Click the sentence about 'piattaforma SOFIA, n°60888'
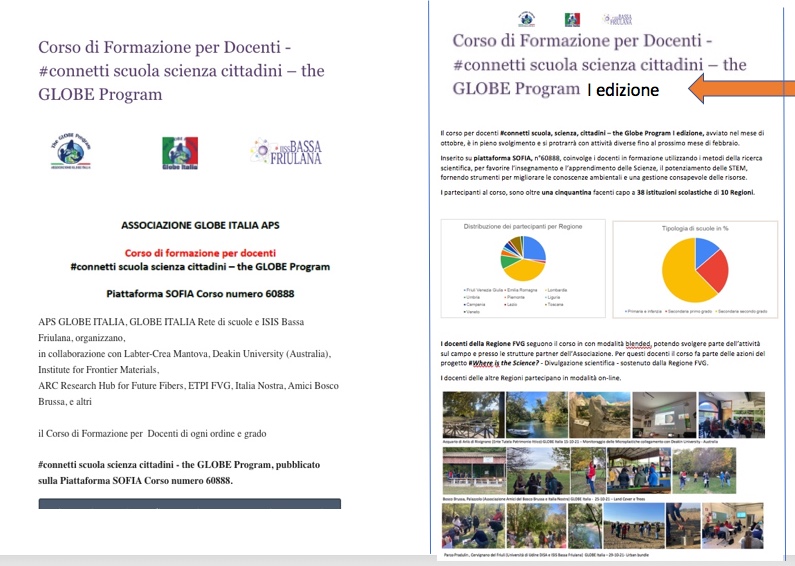 (x=601, y=168)
